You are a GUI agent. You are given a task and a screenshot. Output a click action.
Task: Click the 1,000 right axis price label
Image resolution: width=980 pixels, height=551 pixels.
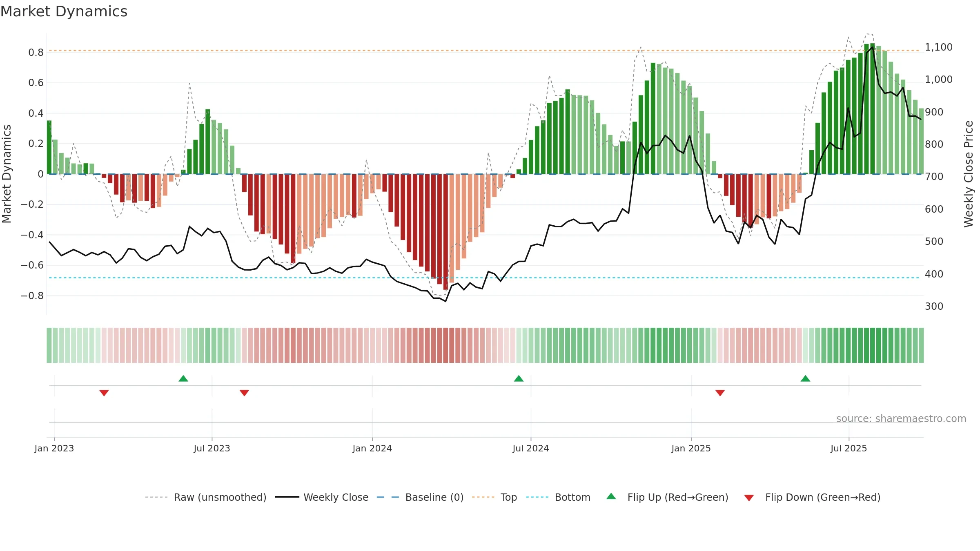click(x=939, y=79)
